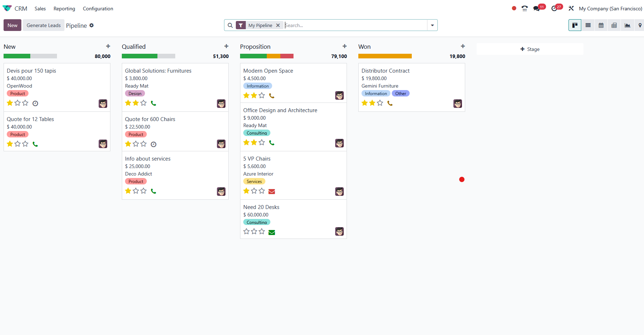Open the calendar view icon

(601, 25)
